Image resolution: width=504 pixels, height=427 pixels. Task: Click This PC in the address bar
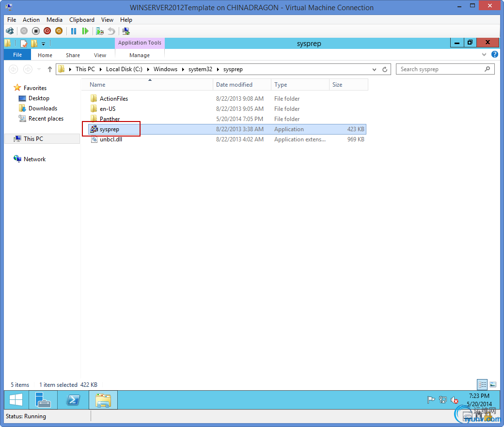[85, 69]
